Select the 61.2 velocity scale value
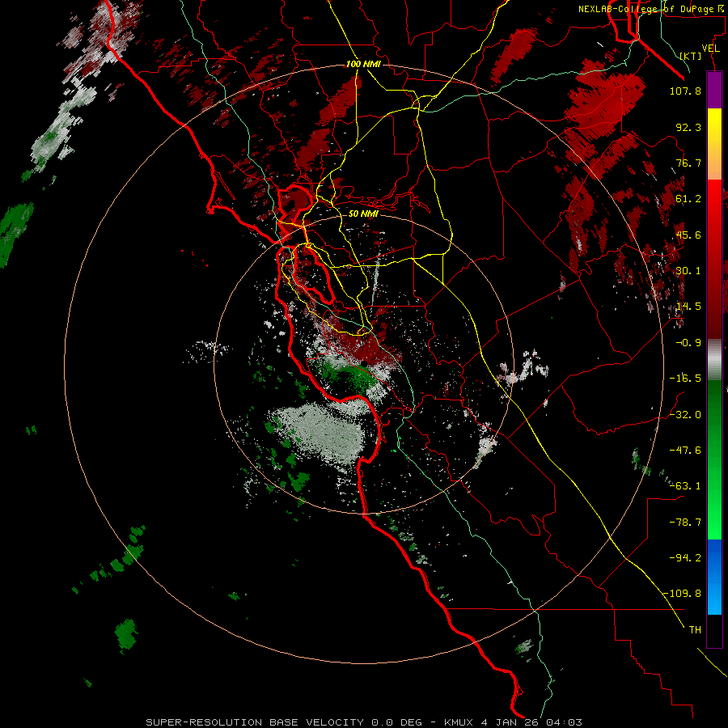This screenshot has height=728, width=728. coord(688,199)
